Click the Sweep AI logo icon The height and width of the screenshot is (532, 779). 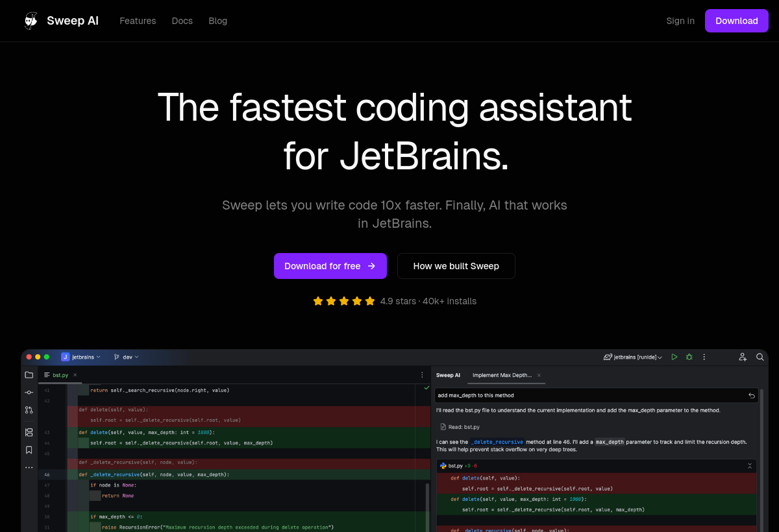31,21
